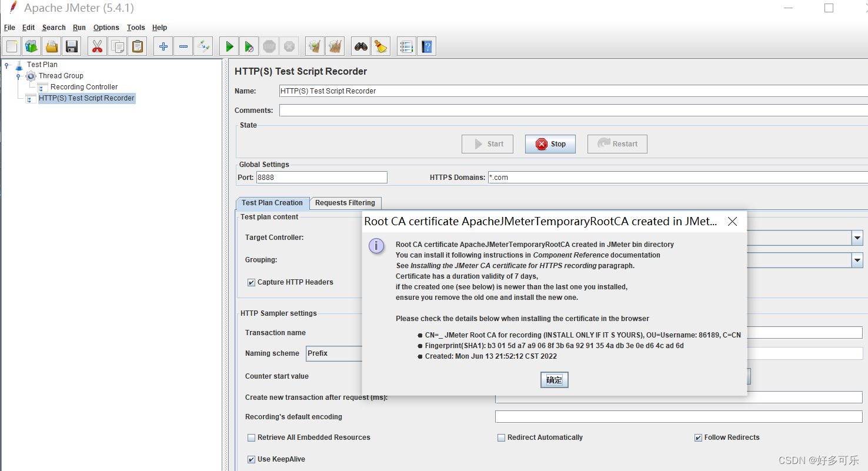Click the Thread Group gear icon

click(x=31, y=76)
